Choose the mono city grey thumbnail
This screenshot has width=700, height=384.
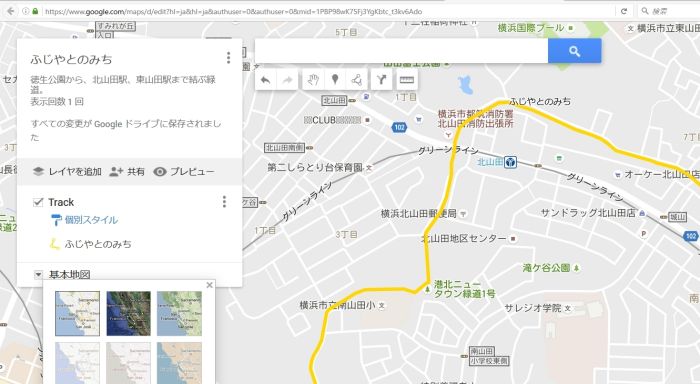coord(129,363)
